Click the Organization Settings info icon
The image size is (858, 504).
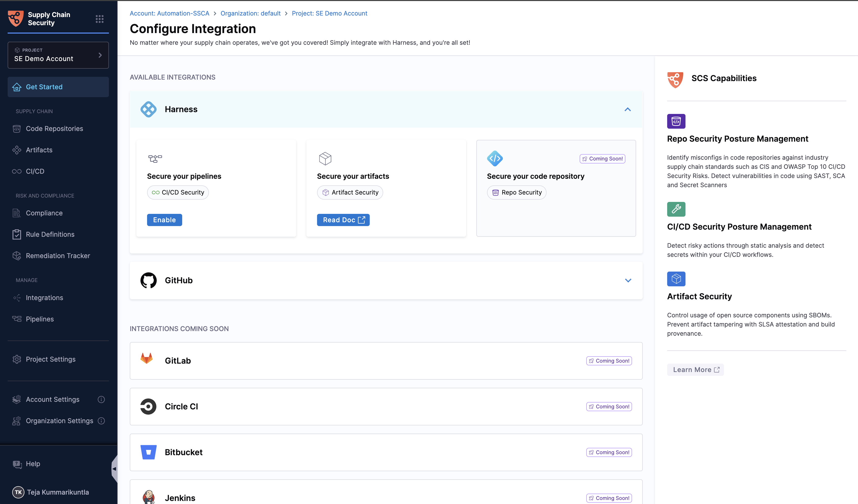(101, 421)
